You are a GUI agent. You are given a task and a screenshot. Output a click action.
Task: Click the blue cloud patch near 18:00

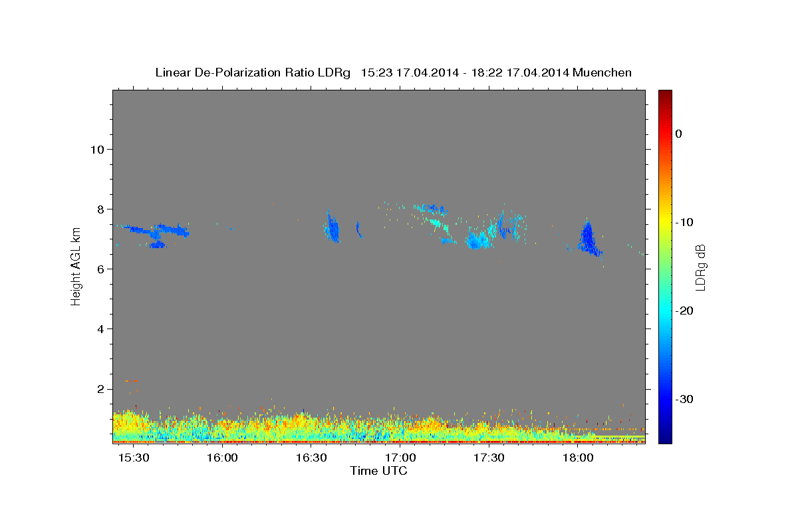(x=589, y=239)
